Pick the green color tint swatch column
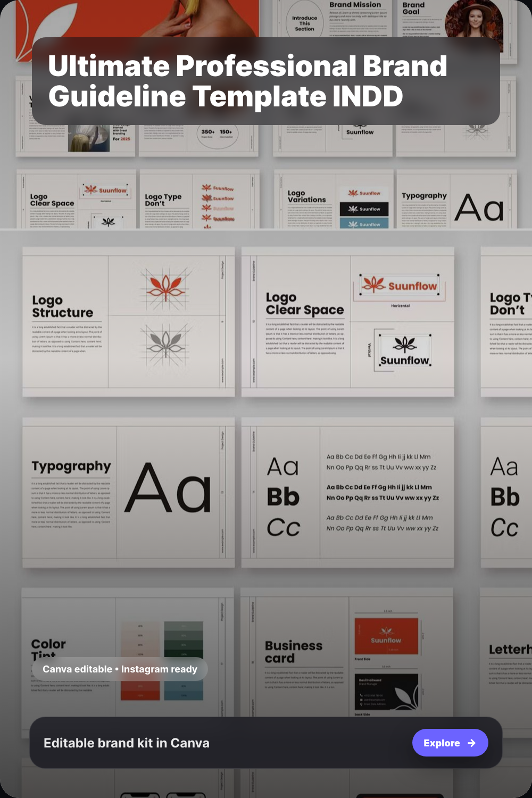 click(x=184, y=660)
